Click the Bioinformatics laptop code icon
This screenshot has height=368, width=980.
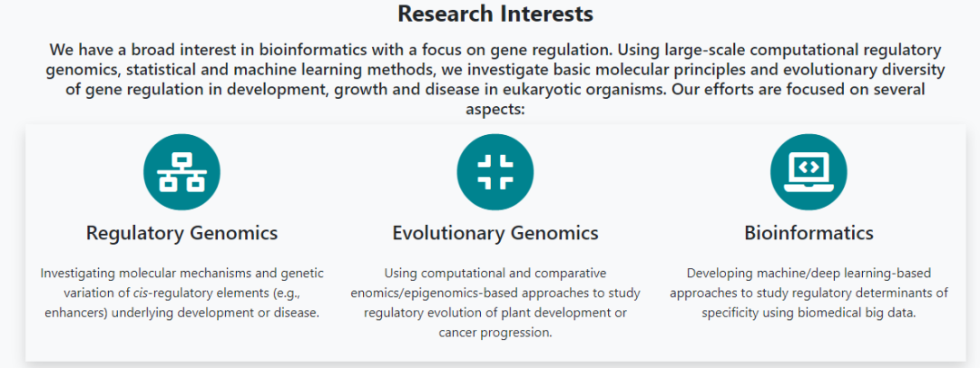tap(808, 171)
